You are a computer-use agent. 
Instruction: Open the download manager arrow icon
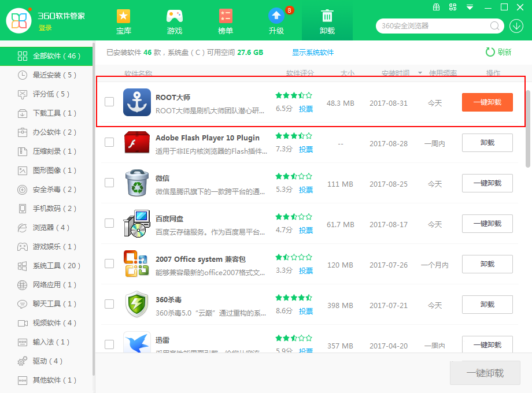[x=516, y=26]
